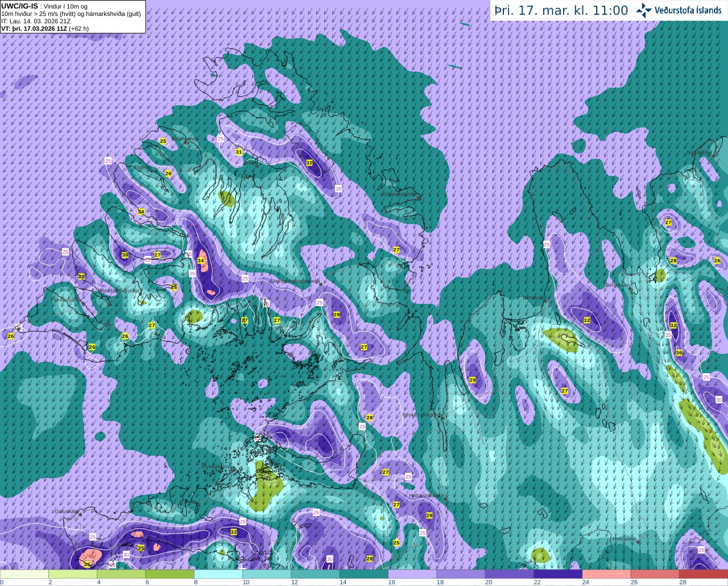The image size is (728, 586).
Task: Pick the 4–6 m/s legend color
Action: pos(121,574)
